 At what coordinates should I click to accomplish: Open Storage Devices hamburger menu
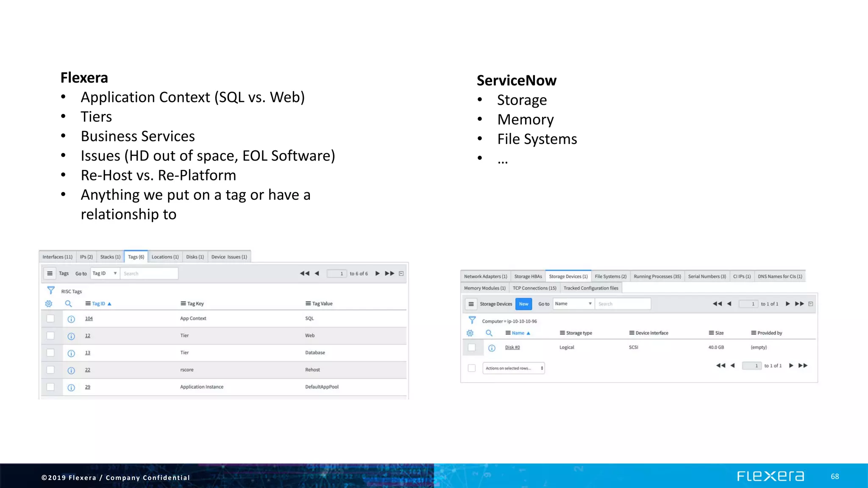(x=471, y=304)
